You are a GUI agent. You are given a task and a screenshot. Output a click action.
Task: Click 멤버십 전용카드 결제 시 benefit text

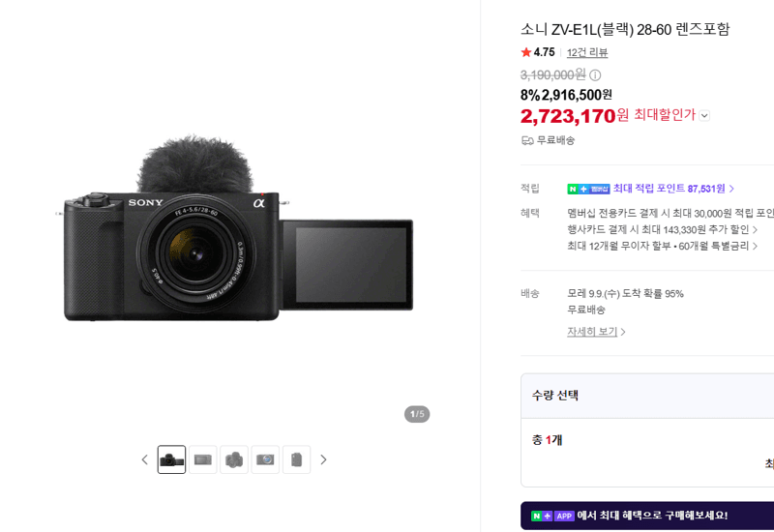tap(670, 213)
